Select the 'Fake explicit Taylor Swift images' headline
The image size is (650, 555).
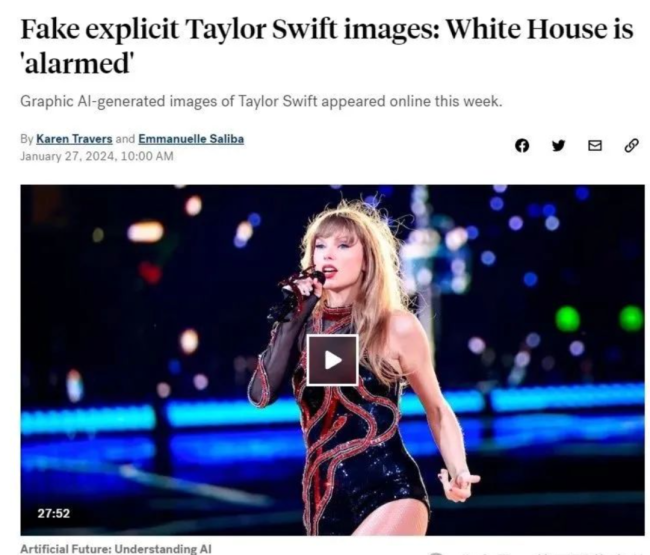(228, 29)
